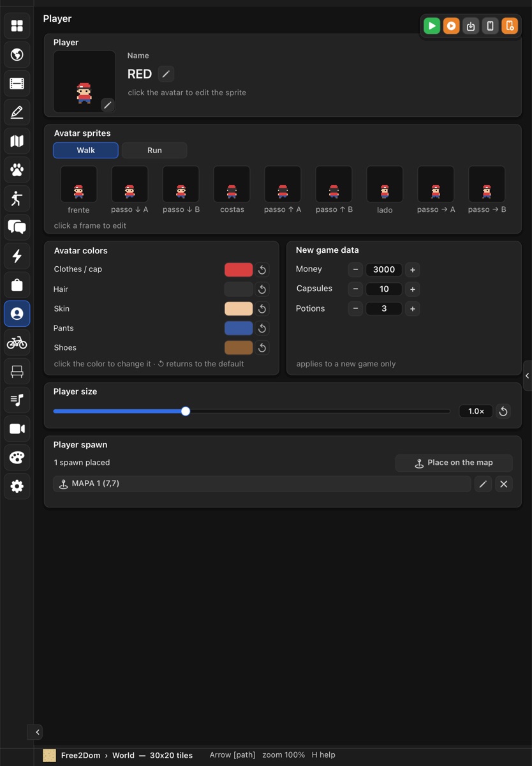532x766 pixels.
Task: Switch to the Walk sprites tab
Action: click(85, 150)
